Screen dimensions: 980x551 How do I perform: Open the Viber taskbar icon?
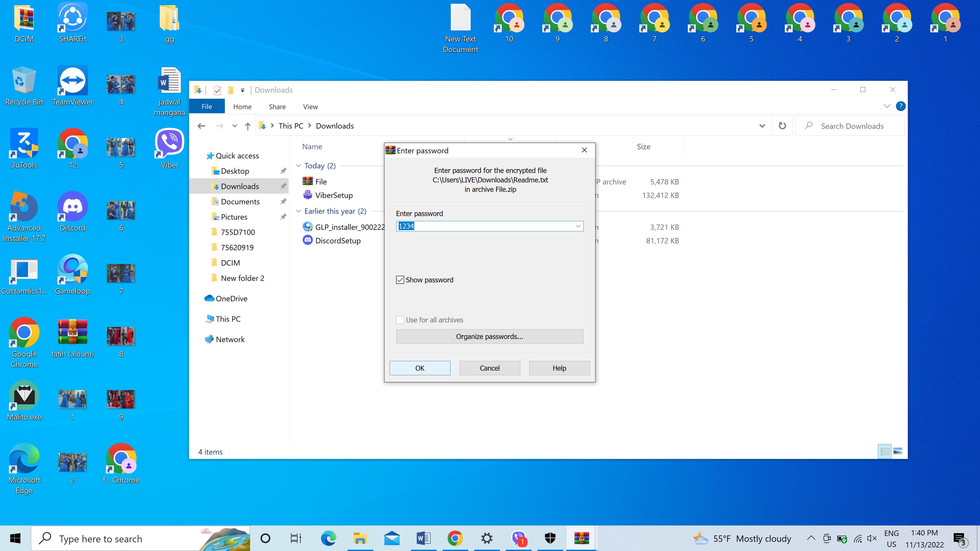point(519,538)
